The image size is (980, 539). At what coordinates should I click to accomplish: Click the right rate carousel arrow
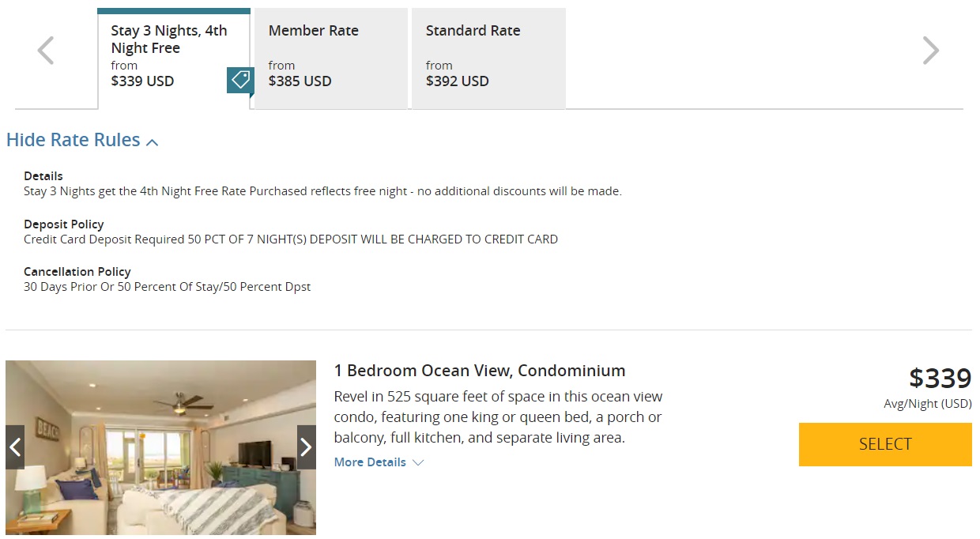click(x=931, y=50)
